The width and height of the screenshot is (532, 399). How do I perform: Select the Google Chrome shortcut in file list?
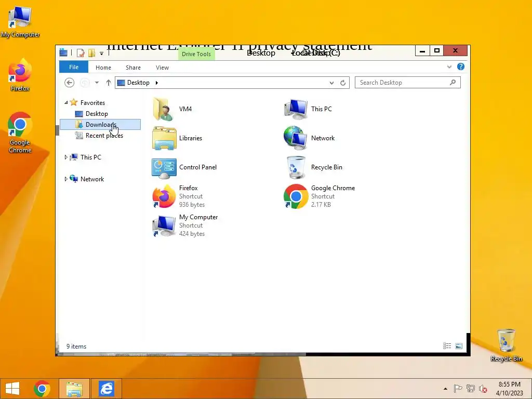click(x=296, y=196)
